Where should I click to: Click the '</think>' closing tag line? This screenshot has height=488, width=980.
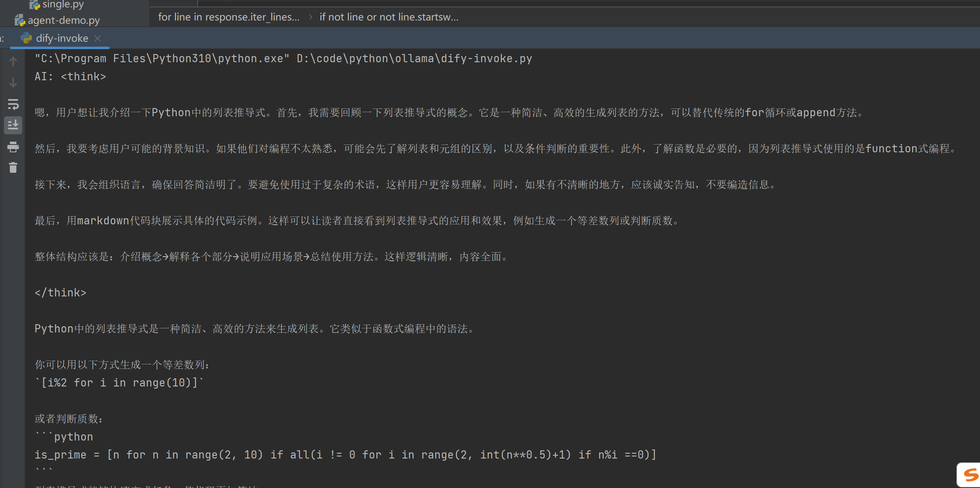pyautogui.click(x=60, y=293)
